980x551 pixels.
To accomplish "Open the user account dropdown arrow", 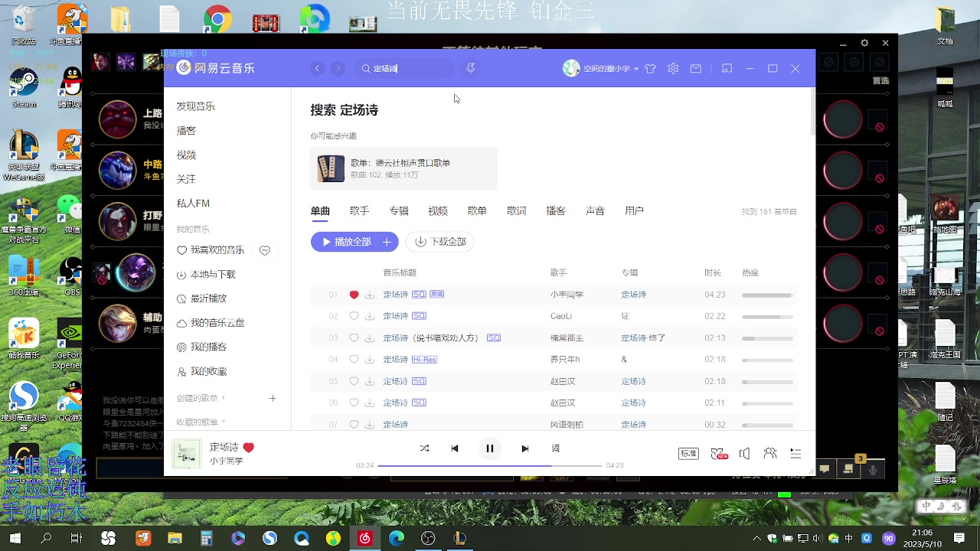I will [x=636, y=69].
